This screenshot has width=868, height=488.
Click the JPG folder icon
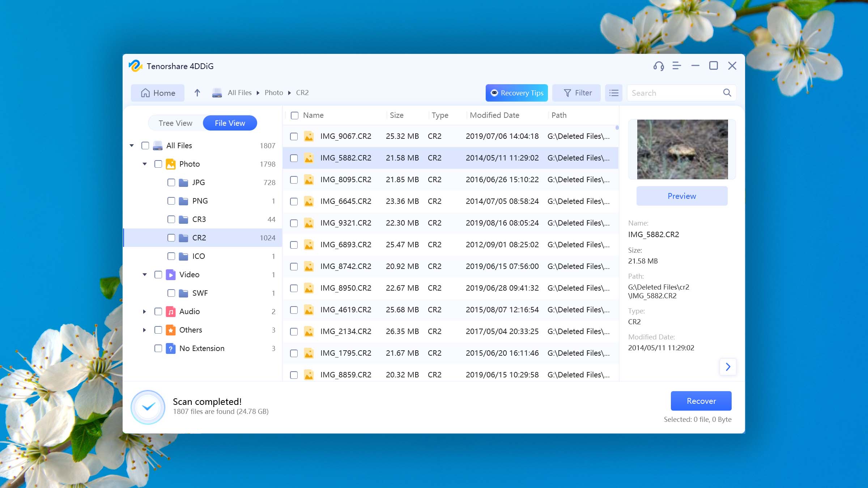pyautogui.click(x=184, y=183)
